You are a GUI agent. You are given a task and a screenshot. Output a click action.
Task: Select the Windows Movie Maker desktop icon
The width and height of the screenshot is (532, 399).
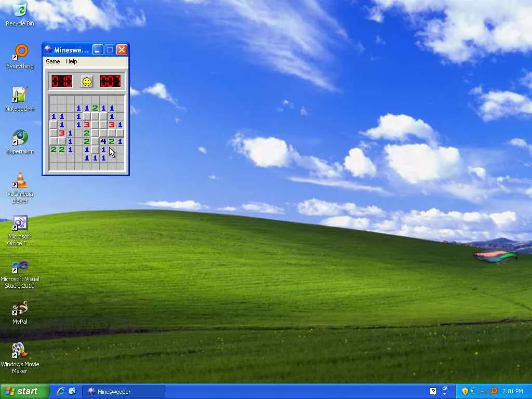(x=20, y=358)
